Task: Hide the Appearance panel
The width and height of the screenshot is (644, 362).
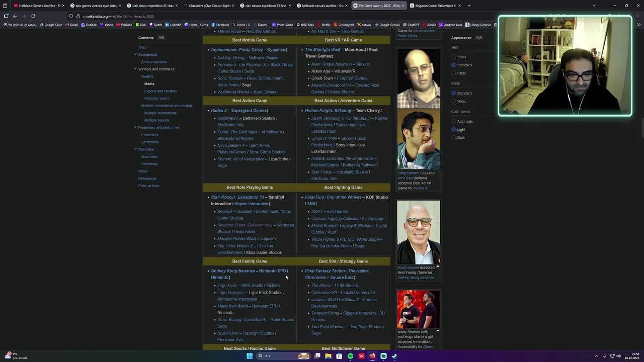Action: pos(479,37)
